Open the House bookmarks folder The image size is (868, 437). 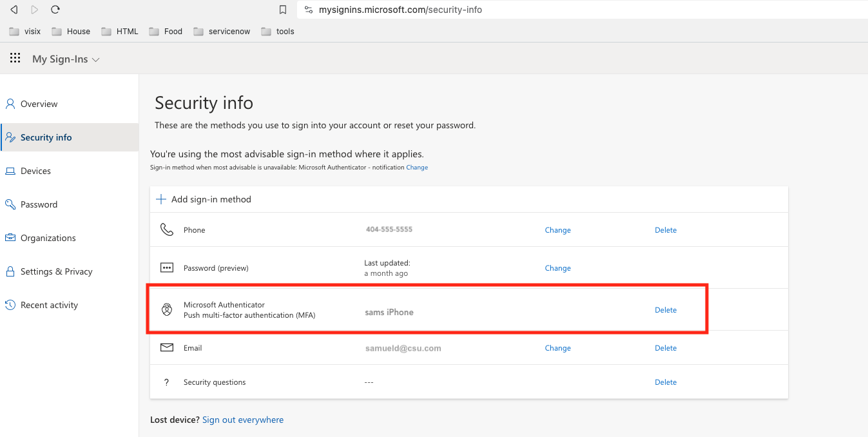(x=71, y=31)
